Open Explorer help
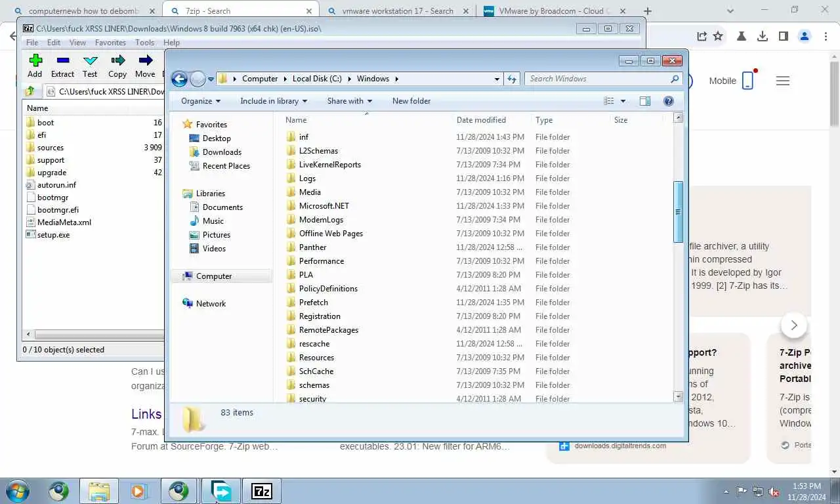 (x=669, y=101)
